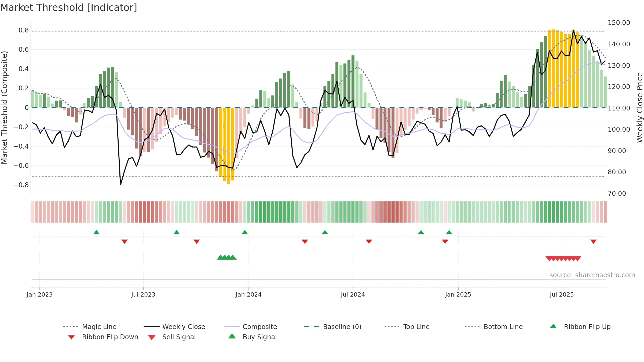
Task: Click the earliest red Ribbon Flip Down triangle
Action: pos(125,242)
